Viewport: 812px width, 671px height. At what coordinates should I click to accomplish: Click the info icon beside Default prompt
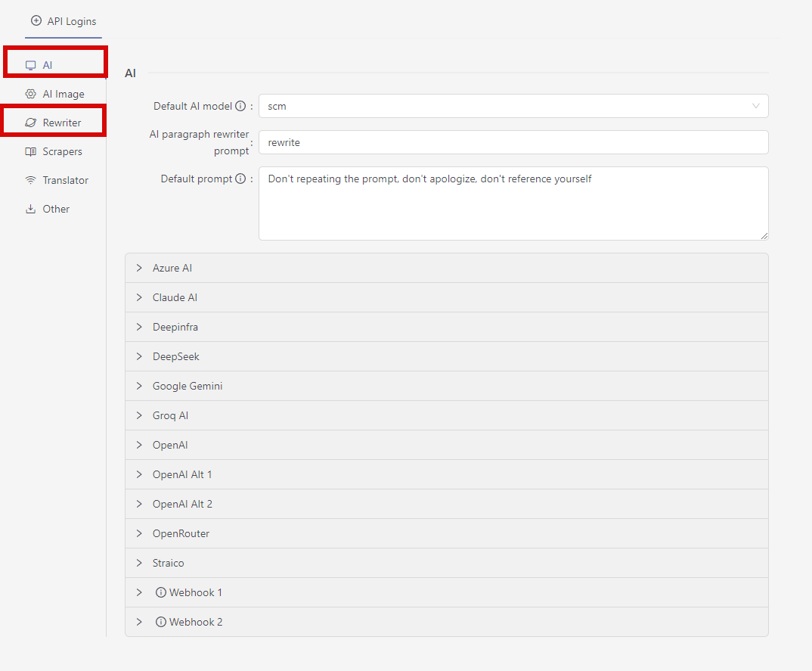pos(240,179)
